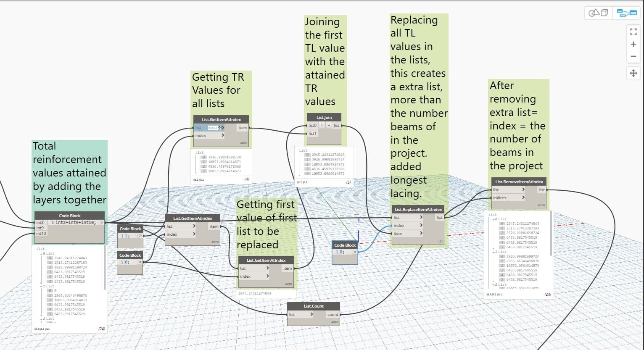Click the {4} item count in TR Values preview

pyautogui.click(x=247, y=179)
